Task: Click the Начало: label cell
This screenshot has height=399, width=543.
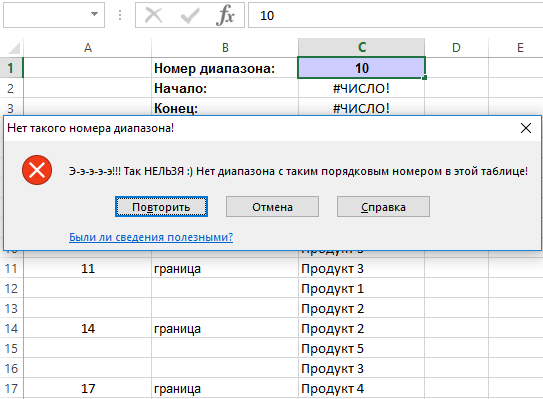Action: (225, 88)
